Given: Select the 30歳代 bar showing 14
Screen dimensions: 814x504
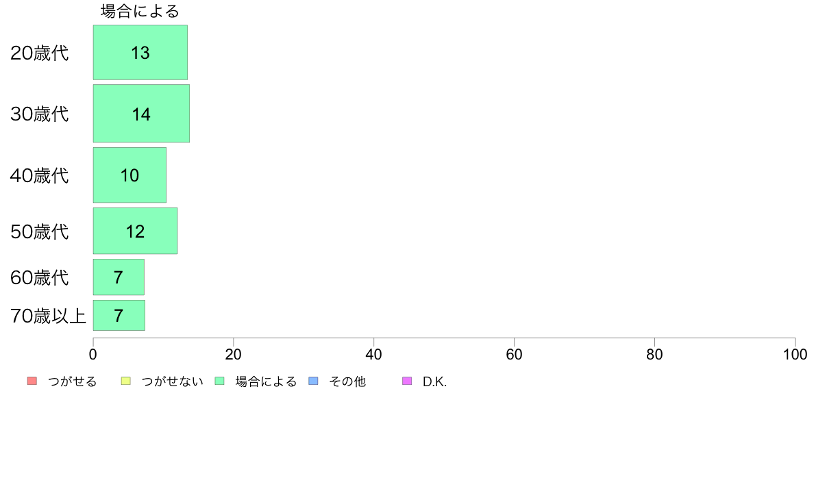Looking at the screenshot, I should 141,114.
